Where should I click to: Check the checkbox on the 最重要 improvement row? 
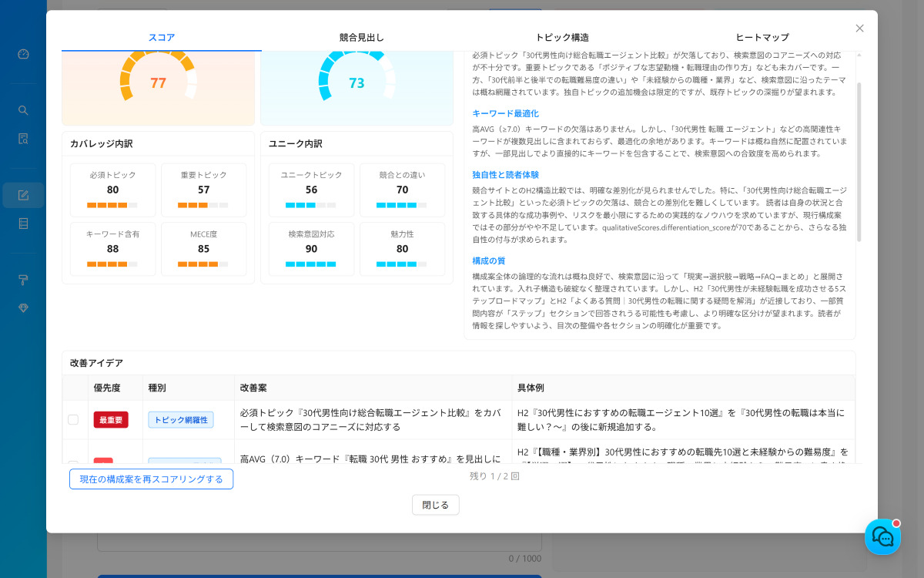coord(73,418)
